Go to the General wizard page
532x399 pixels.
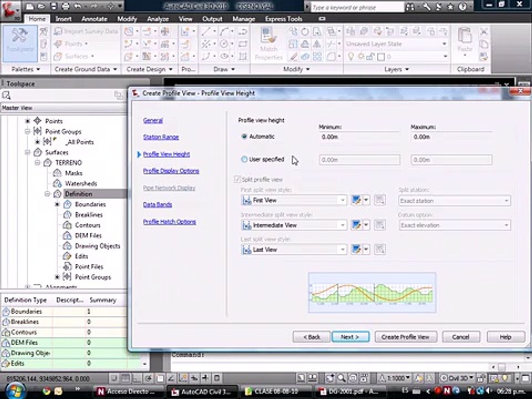coord(153,120)
